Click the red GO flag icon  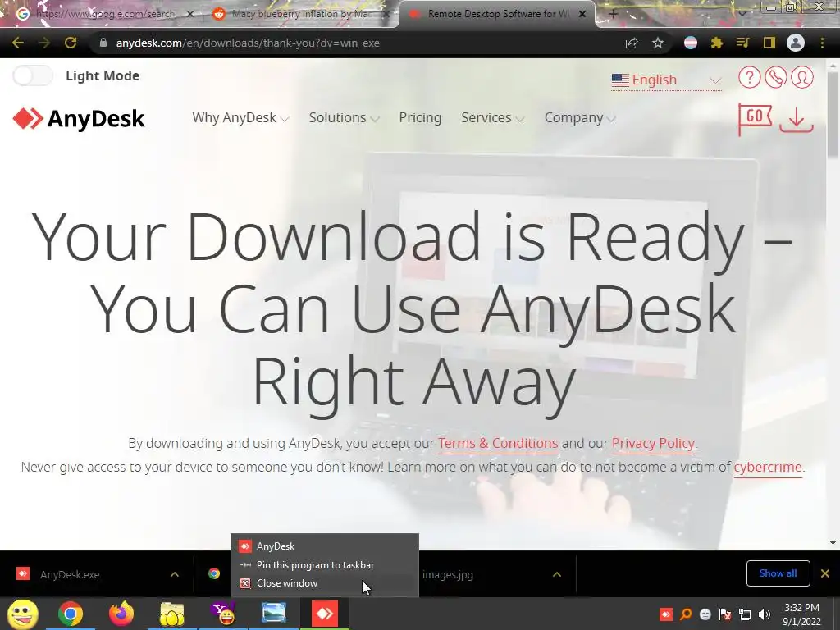coord(755,119)
